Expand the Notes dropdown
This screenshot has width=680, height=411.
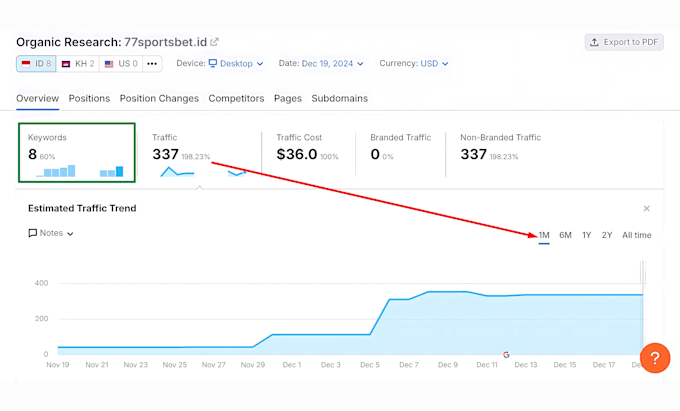pyautogui.click(x=51, y=233)
